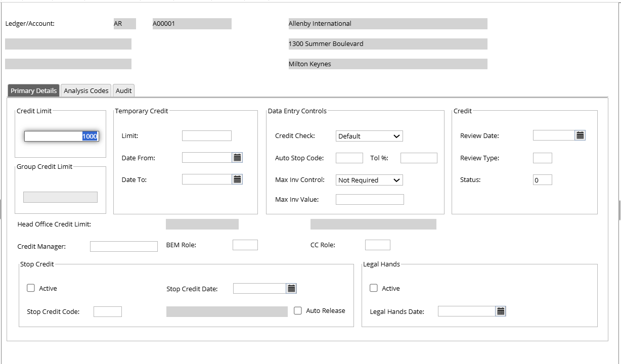Click the Tol % input field
Screen dimensions: 621x364
click(419, 158)
